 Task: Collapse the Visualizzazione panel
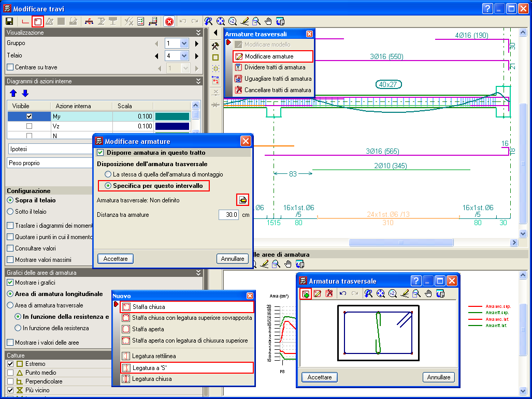coord(198,33)
